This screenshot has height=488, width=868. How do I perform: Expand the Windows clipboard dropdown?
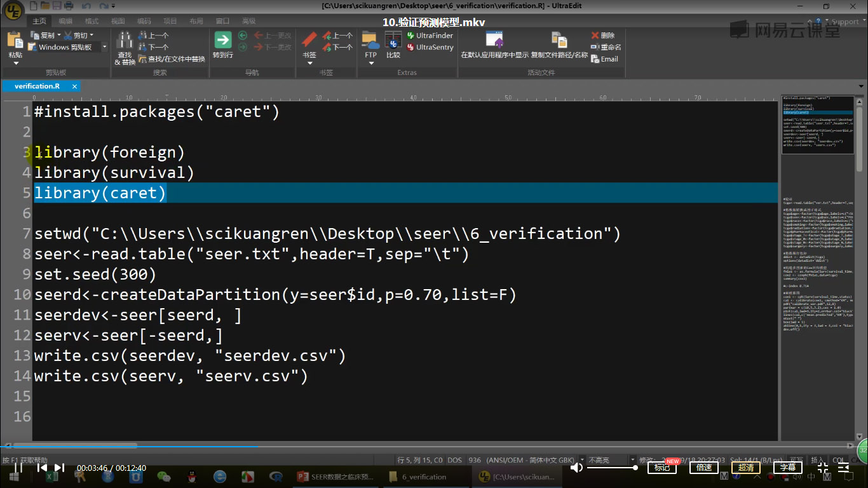104,47
